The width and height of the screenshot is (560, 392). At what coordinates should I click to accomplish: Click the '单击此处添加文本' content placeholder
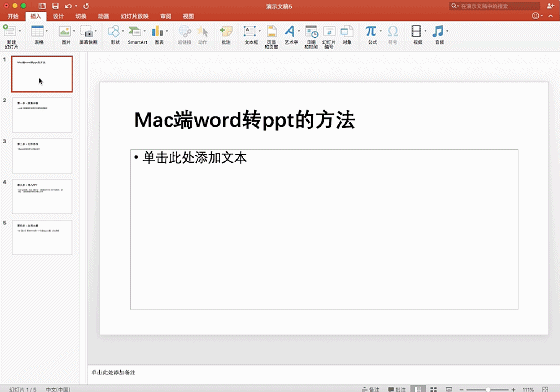click(x=324, y=229)
